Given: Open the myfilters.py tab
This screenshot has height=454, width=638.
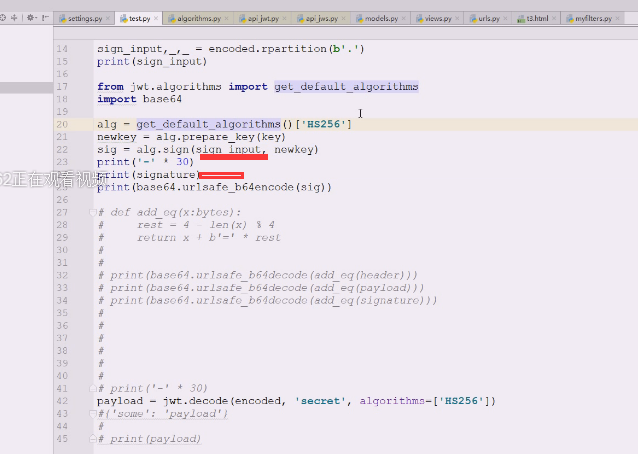Looking at the screenshot, I should [x=593, y=18].
